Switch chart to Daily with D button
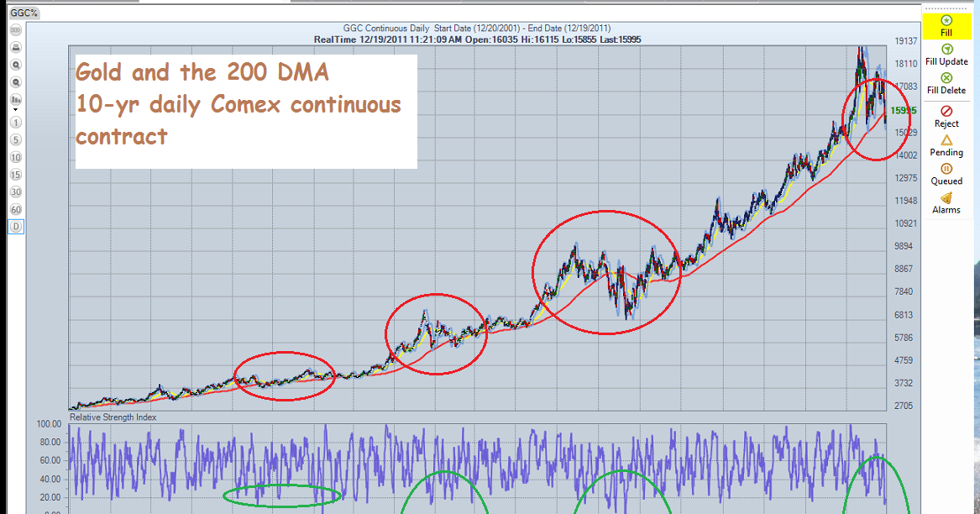The height and width of the screenshot is (514, 980). [x=14, y=224]
